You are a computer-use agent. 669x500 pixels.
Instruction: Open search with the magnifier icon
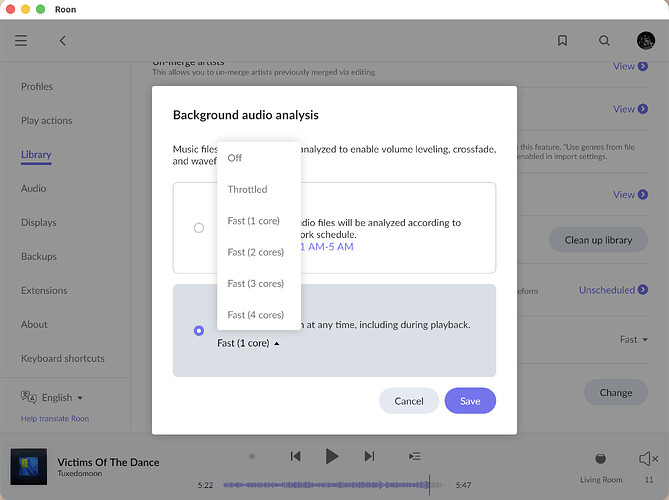604,41
